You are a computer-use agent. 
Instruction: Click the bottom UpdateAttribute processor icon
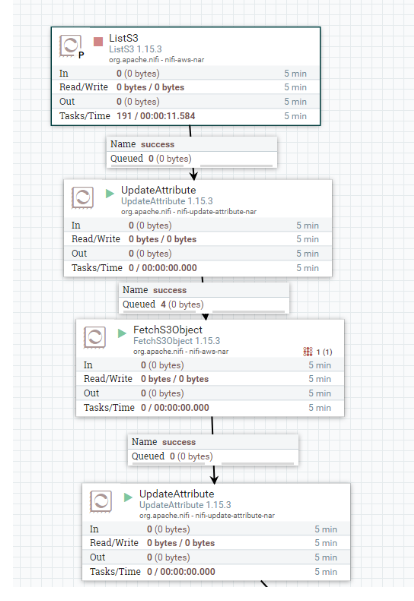(101, 501)
